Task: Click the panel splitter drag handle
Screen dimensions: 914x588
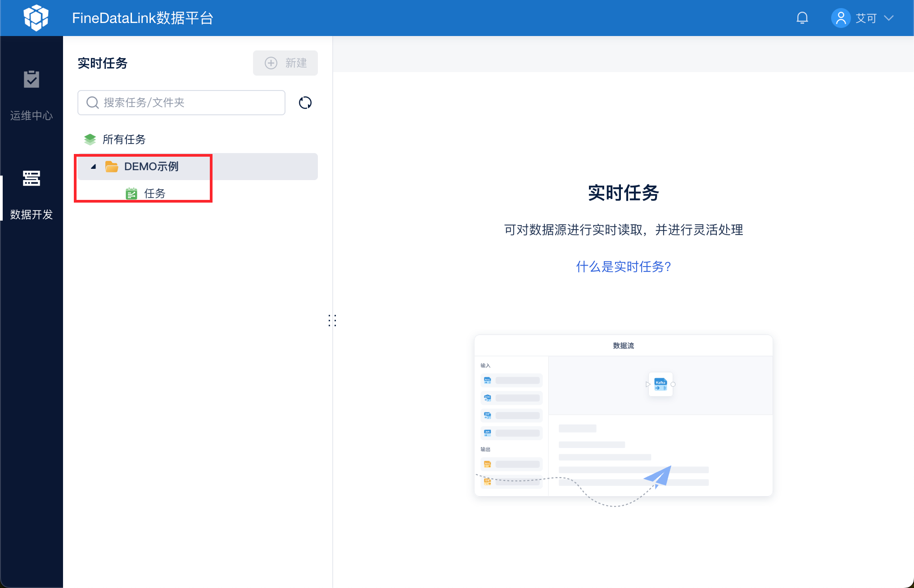Action: click(332, 321)
